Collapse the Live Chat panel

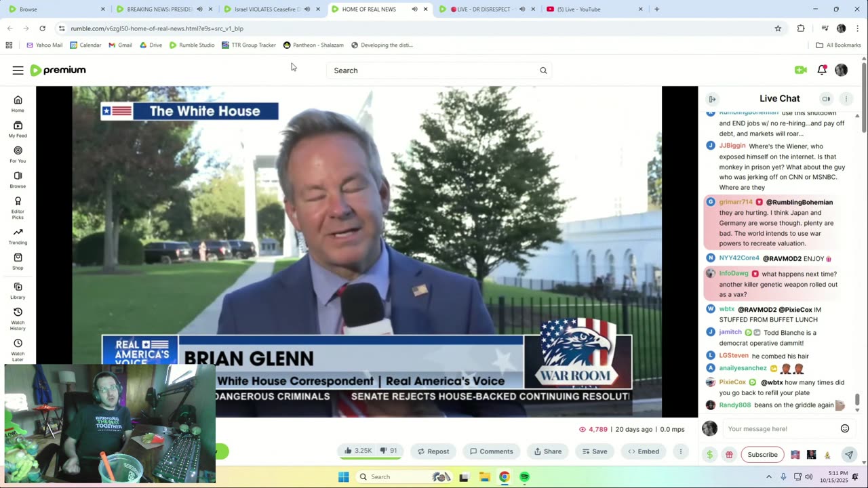(712, 99)
